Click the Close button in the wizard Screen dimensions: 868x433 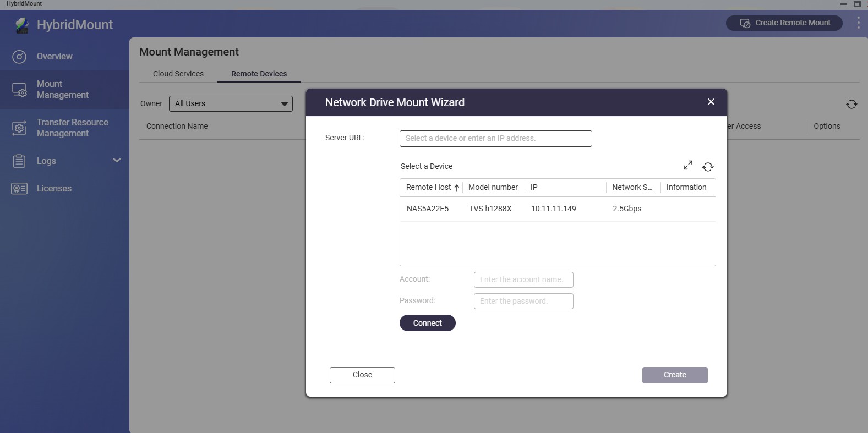362,375
